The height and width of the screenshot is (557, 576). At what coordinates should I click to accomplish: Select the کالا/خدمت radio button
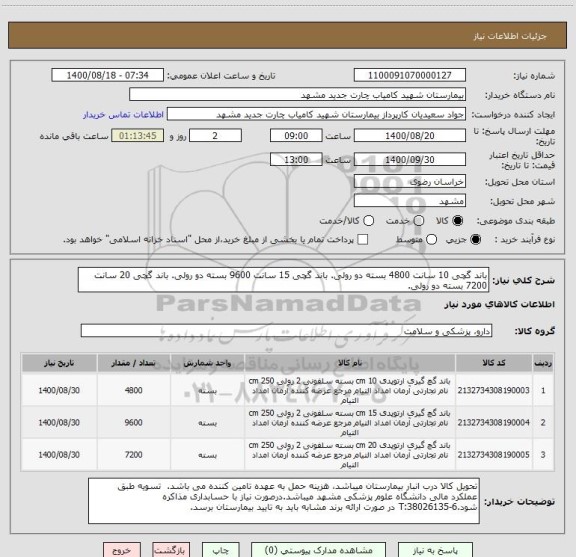368,220
